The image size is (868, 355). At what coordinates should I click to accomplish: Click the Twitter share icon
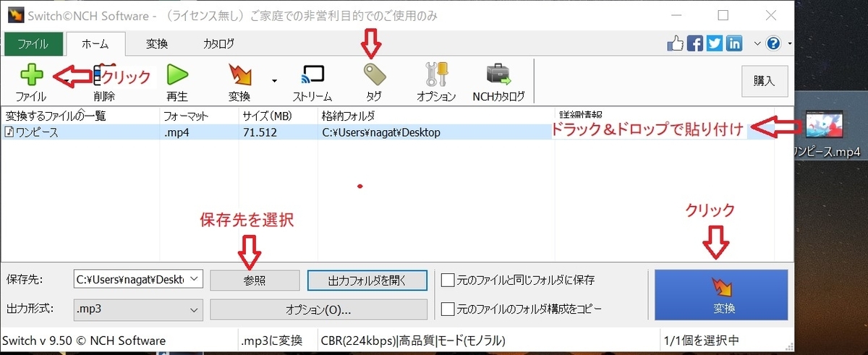coord(715,43)
